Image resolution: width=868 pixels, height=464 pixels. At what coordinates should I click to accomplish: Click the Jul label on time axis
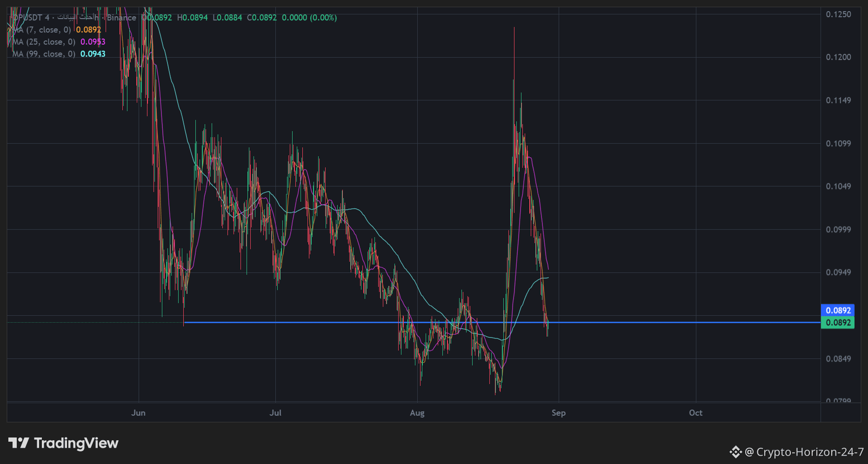point(275,413)
